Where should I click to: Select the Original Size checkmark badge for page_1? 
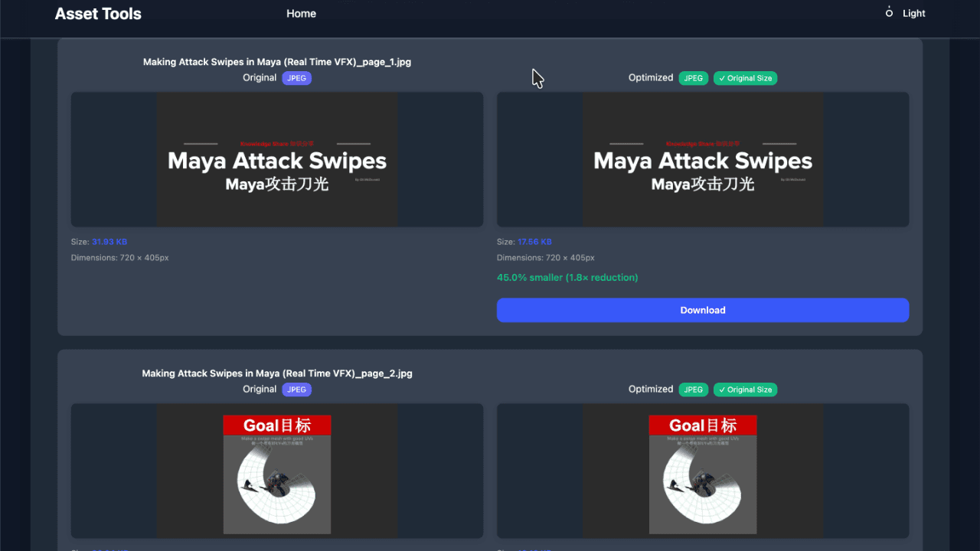(x=745, y=78)
